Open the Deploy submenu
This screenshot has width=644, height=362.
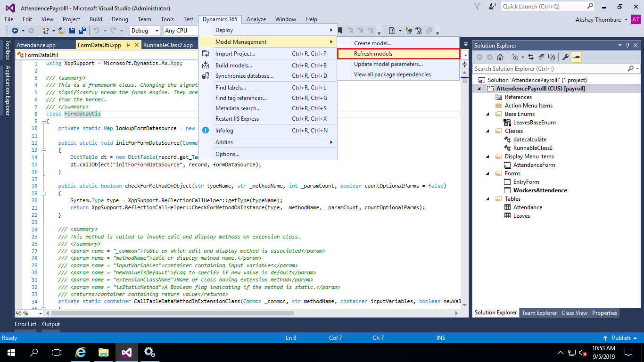coord(268,30)
